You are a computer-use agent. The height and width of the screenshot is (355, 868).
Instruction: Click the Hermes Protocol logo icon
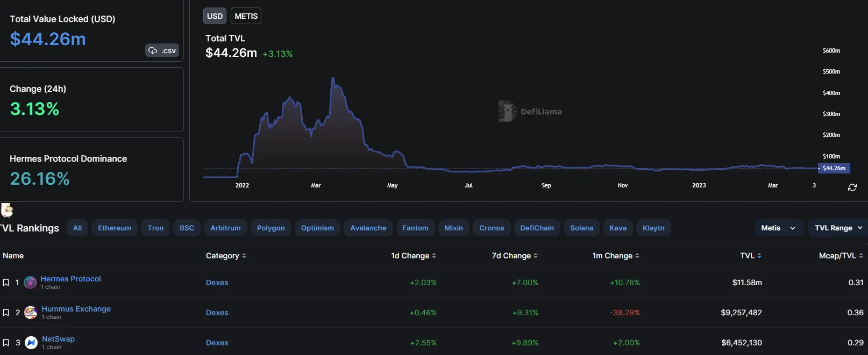click(x=31, y=282)
